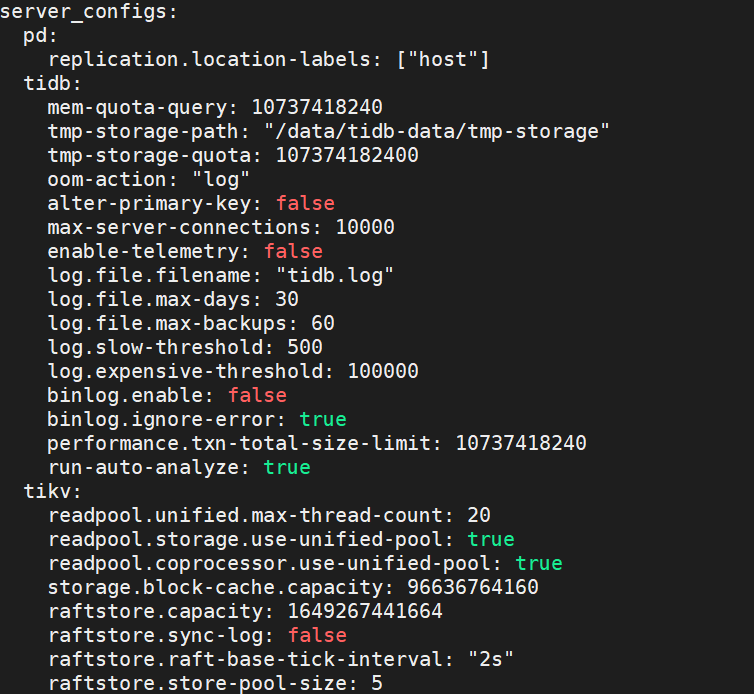Screen dimensions: 754x694
Task: Click the max-server-connections value 10000
Action: (365, 227)
